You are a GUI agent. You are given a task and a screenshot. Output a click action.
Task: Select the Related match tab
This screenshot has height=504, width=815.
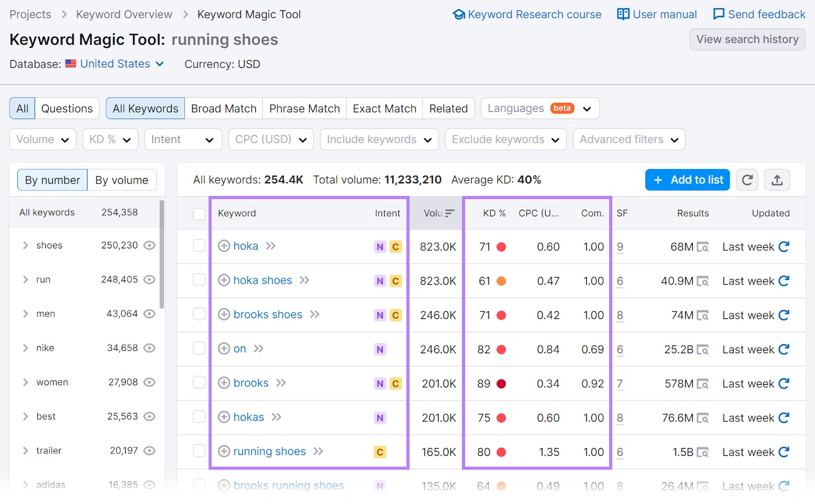click(x=448, y=108)
